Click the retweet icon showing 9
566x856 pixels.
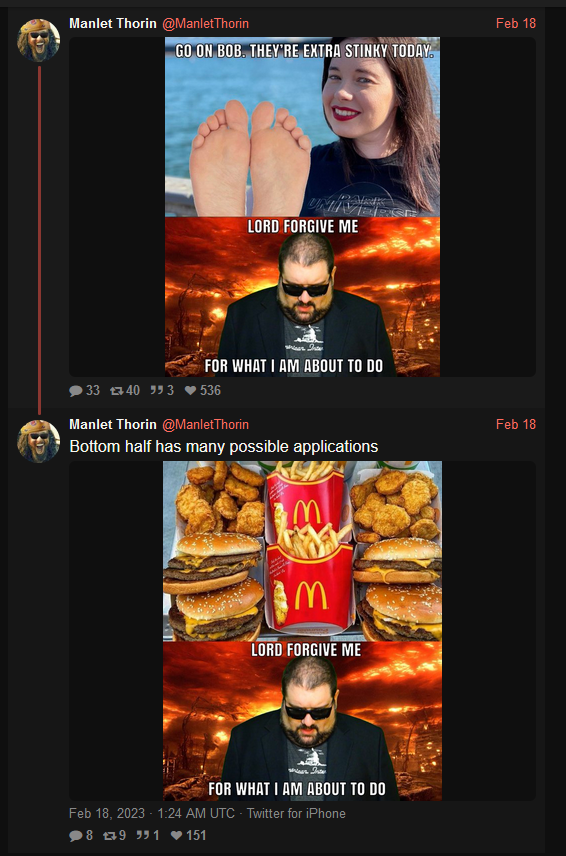click(110, 835)
